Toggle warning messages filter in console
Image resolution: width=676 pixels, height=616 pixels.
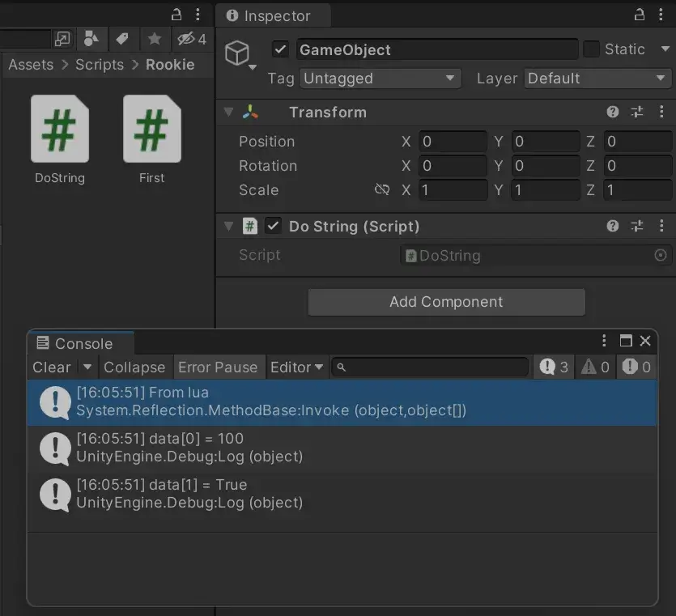pyautogui.click(x=595, y=367)
